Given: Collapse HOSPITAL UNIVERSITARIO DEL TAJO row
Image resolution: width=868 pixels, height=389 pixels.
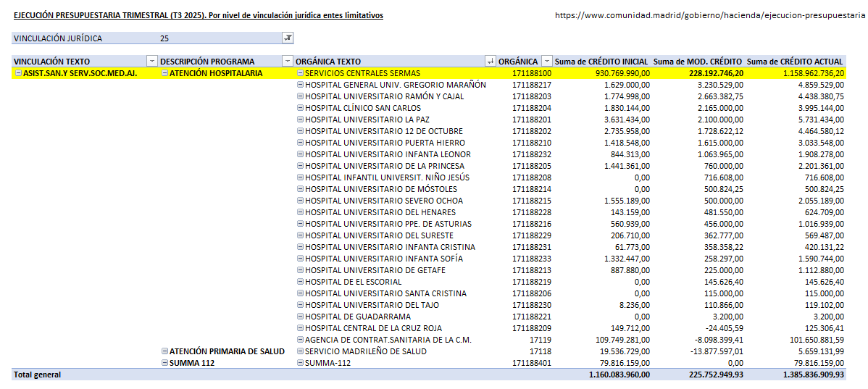Looking at the screenshot, I should point(300,305).
